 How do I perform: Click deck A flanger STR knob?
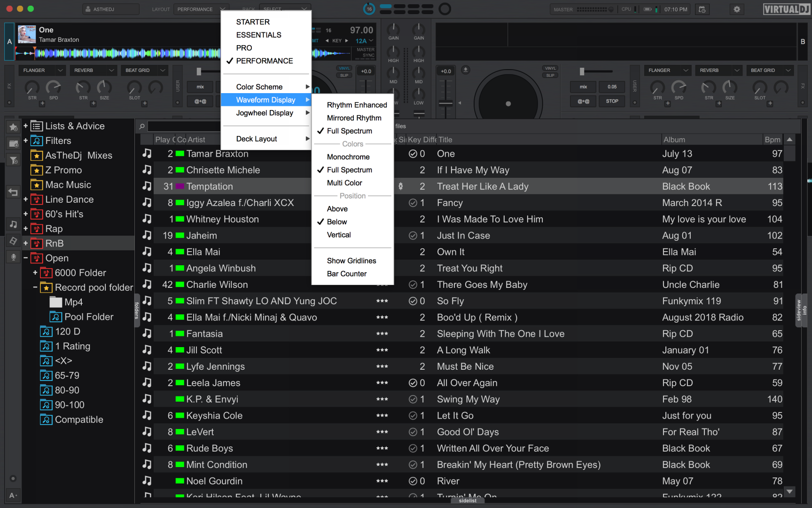[x=32, y=87]
